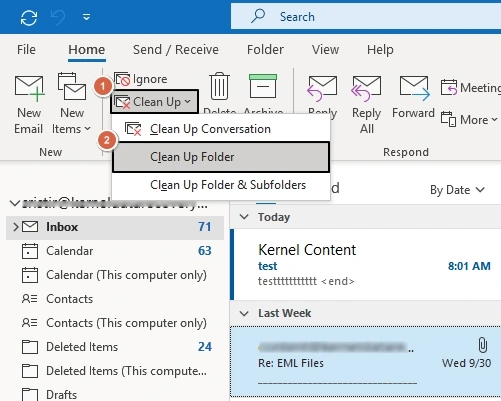
Task: Click the Forward envelope icon
Action: (414, 88)
